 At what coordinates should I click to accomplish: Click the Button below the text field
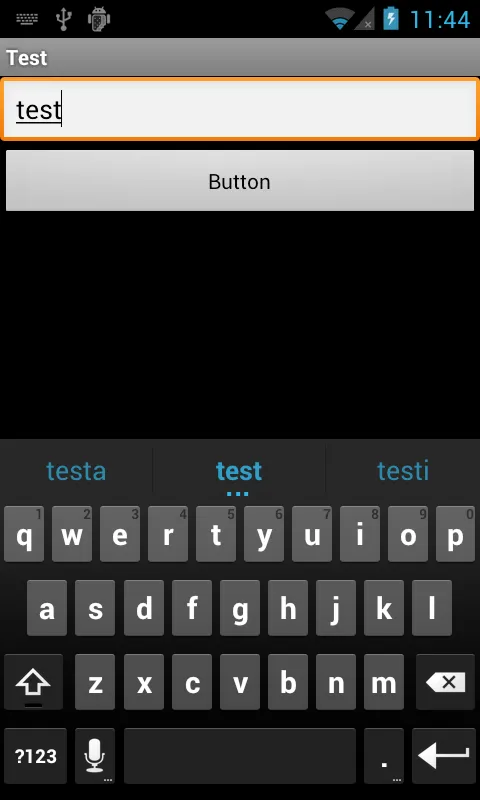pyautogui.click(x=240, y=181)
